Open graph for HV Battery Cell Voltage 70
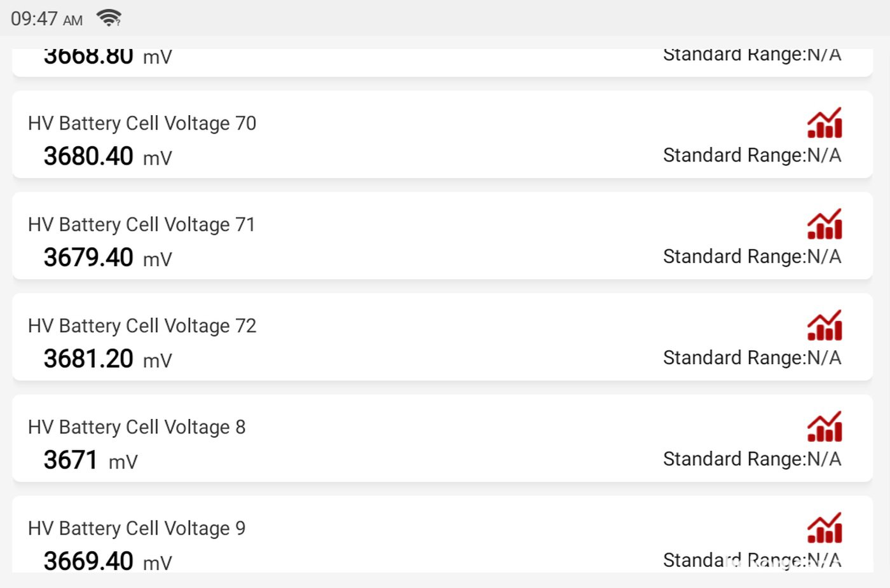 (825, 123)
